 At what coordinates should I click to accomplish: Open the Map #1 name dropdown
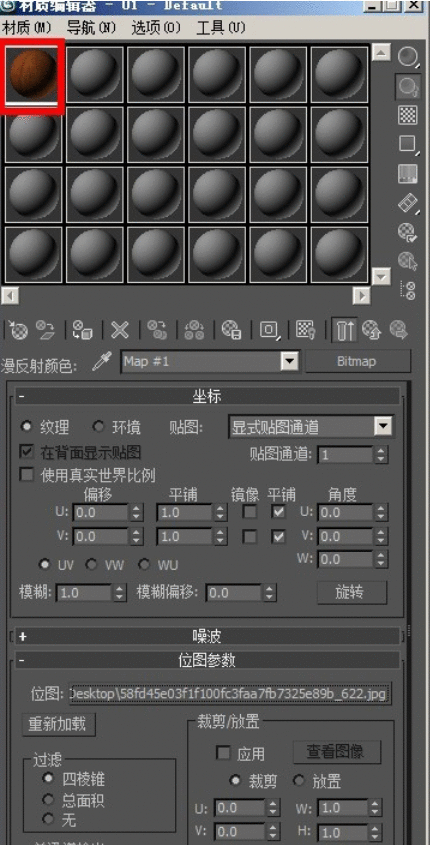pyautogui.click(x=290, y=362)
